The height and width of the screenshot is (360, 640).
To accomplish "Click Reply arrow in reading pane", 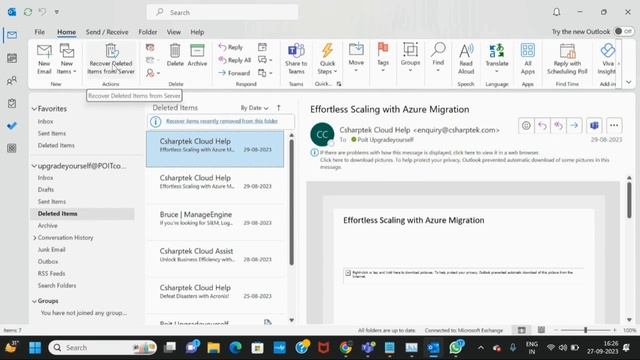I will (542, 126).
